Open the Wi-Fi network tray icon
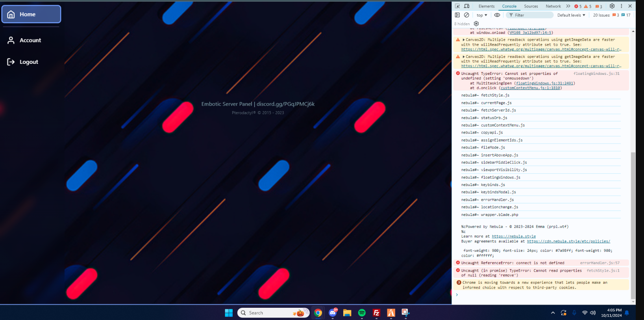The height and width of the screenshot is (320, 644). pos(585,313)
